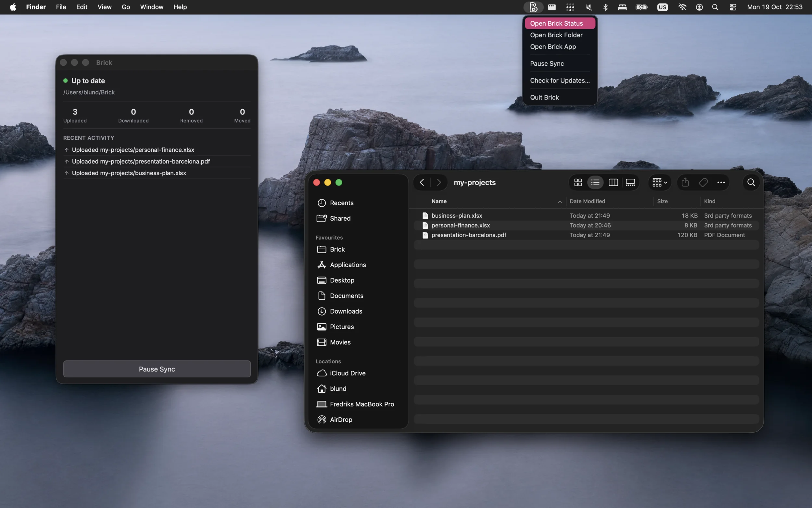Click Pause Sync button in Brick window
Image resolution: width=812 pixels, height=508 pixels.
[x=157, y=369]
